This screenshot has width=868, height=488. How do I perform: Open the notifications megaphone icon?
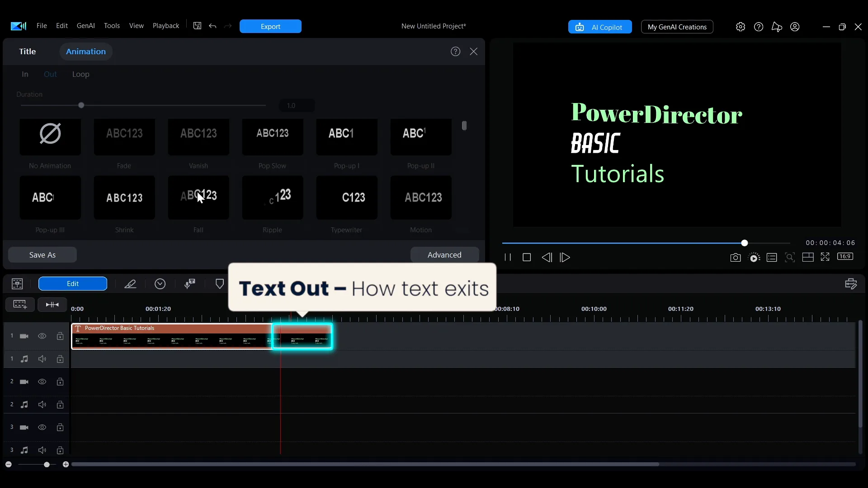[777, 27]
